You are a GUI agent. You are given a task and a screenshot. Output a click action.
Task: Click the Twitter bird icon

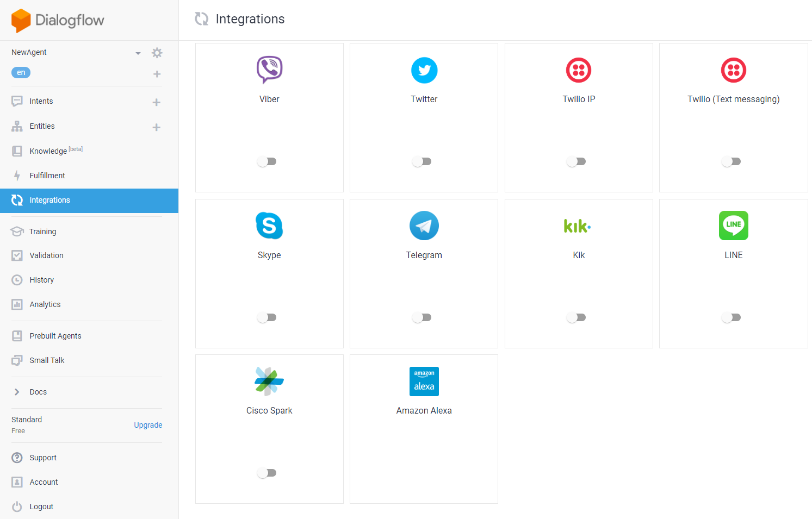click(x=424, y=70)
